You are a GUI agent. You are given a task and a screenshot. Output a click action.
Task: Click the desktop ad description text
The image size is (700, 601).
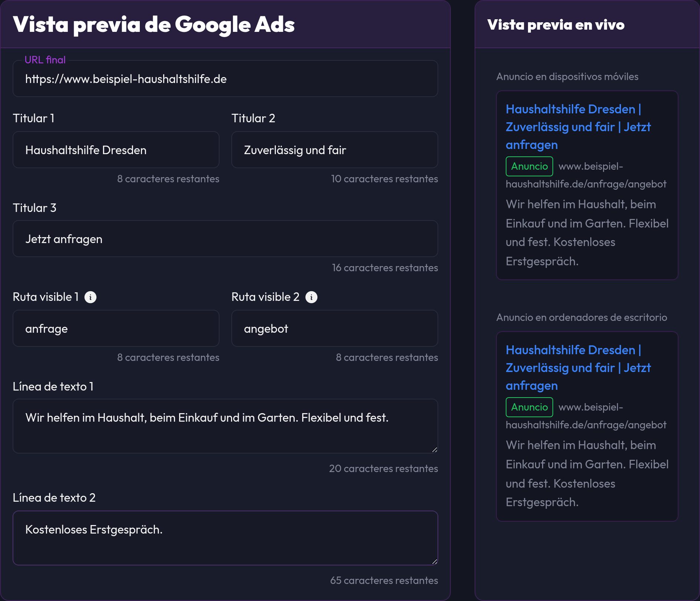(587, 474)
